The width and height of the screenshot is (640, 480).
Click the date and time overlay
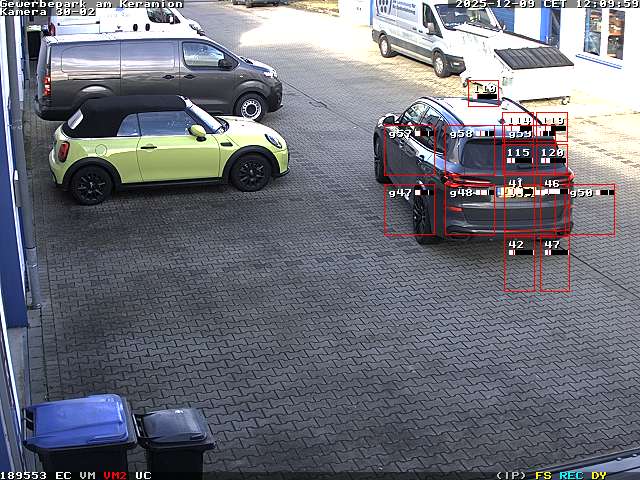point(547,4)
